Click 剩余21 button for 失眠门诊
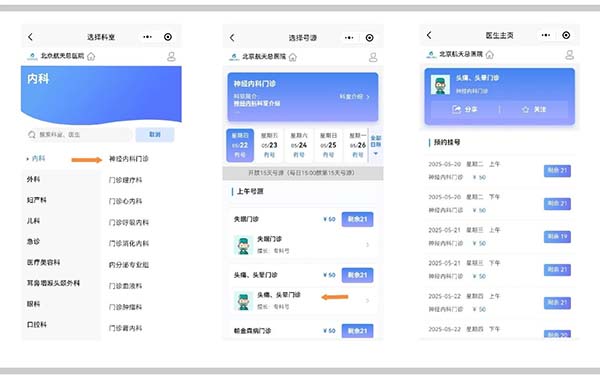Screen dimensions: 600x381 [357, 219]
